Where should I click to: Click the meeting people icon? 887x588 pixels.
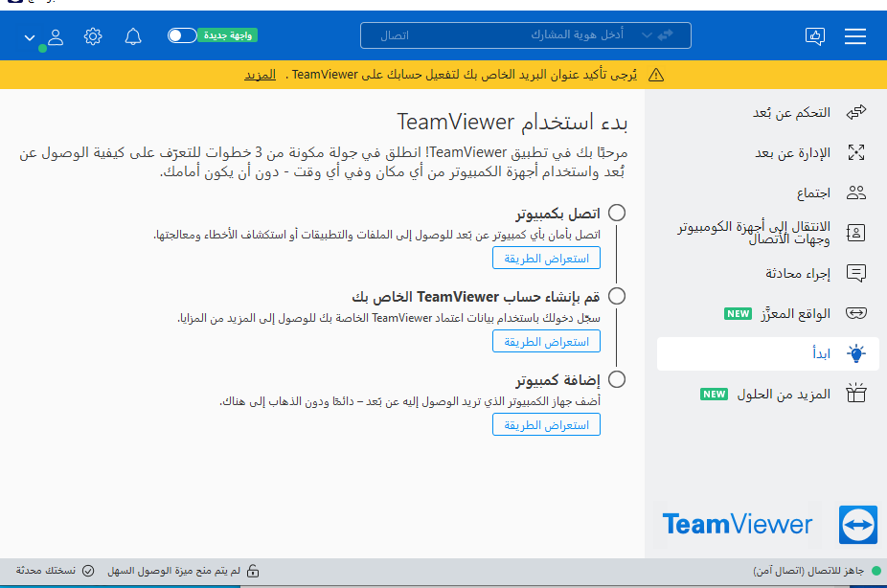click(856, 192)
